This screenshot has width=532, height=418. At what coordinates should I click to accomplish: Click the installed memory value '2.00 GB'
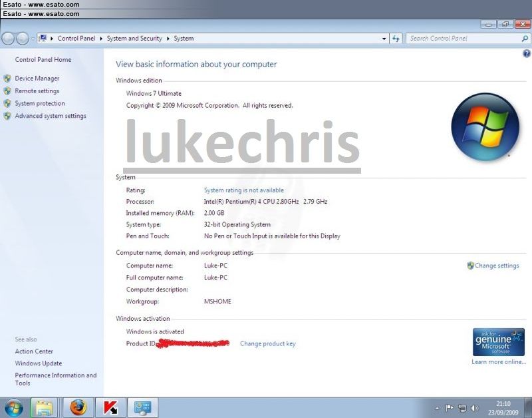coord(214,213)
